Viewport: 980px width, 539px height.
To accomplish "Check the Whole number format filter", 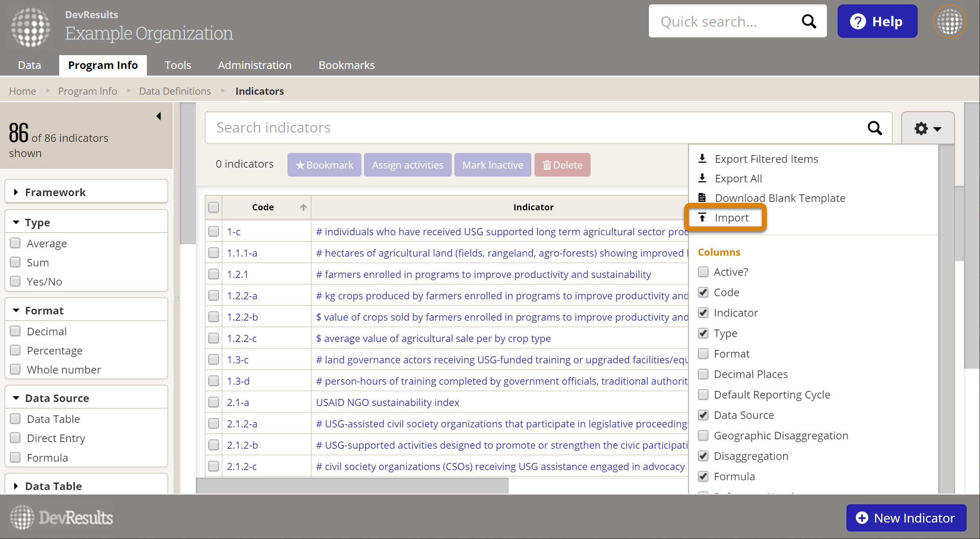I will 16,370.
